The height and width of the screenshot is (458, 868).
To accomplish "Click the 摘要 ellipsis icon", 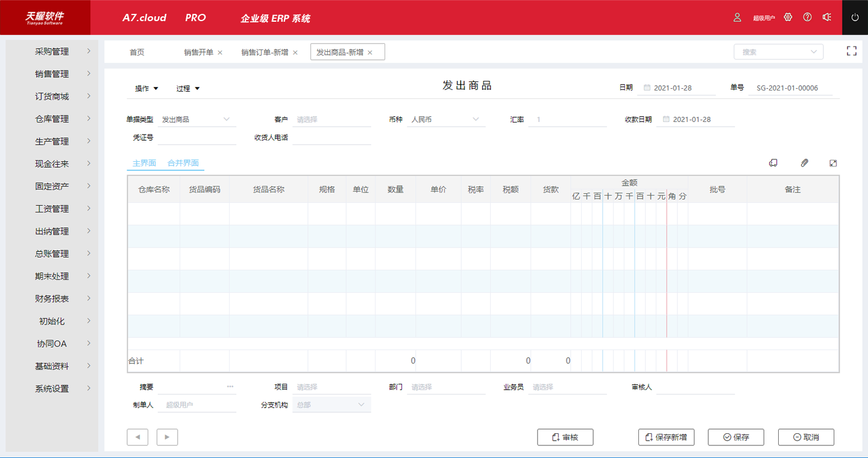I will [230, 387].
